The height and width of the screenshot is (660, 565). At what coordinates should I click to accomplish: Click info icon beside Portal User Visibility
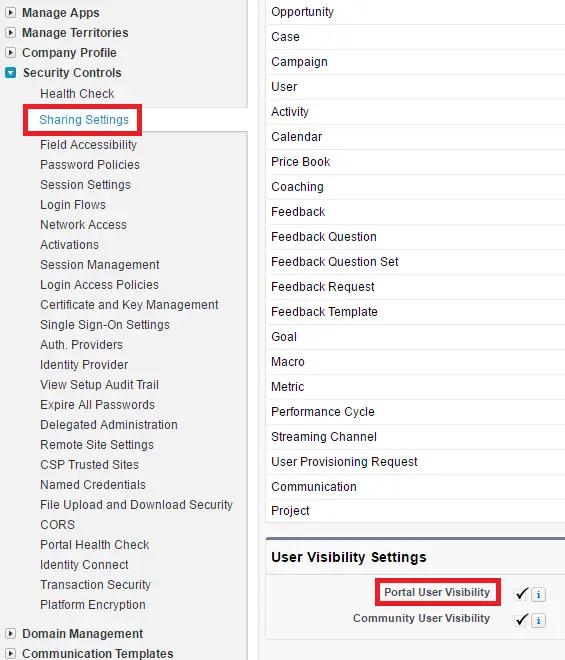pyautogui.click(x=538, y=594)
